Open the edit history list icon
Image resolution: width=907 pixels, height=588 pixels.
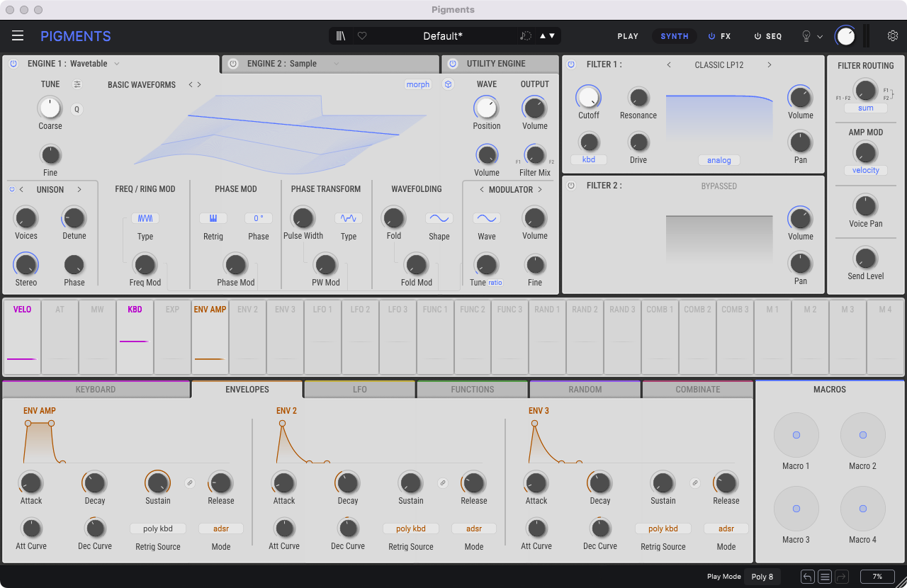click(x=825, y=577)
